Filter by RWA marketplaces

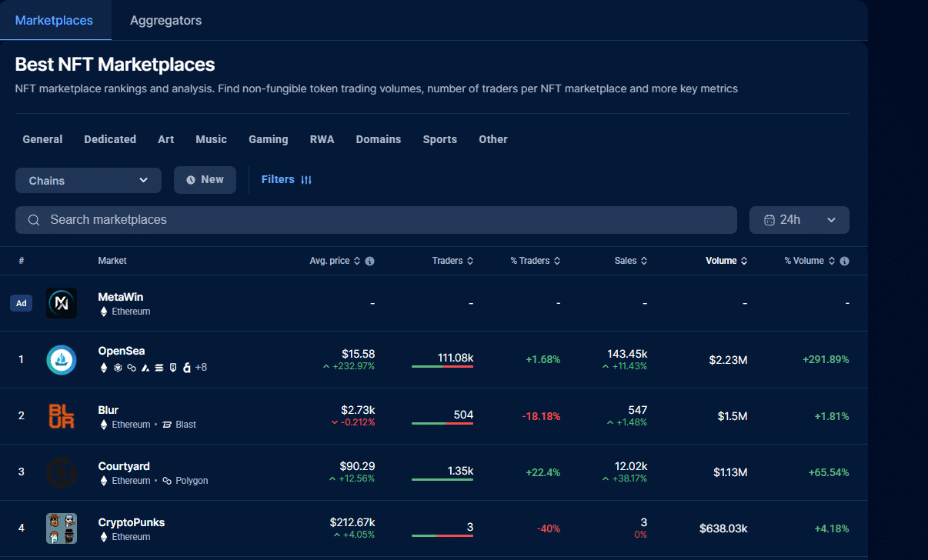pos(322,139)
